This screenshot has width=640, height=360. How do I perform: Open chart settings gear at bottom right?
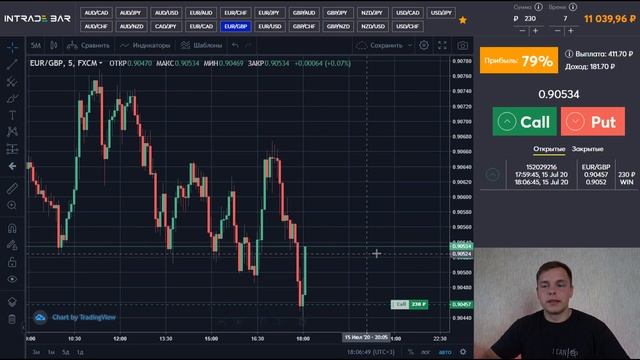coord(463,352)
